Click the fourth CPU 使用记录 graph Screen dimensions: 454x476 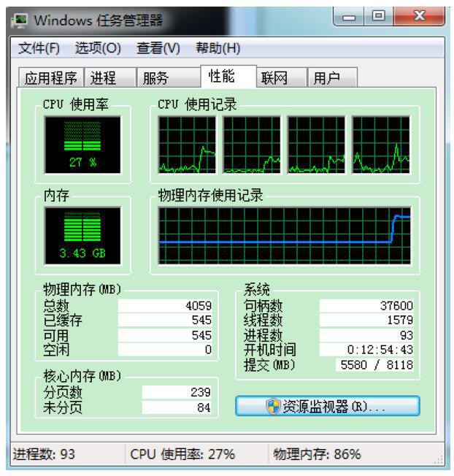[x=381, y=145]
